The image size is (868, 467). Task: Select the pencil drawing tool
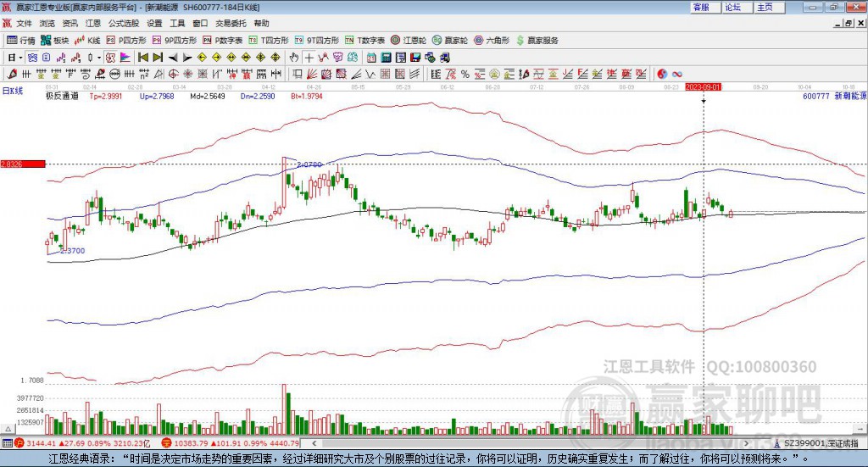point(13,74)
